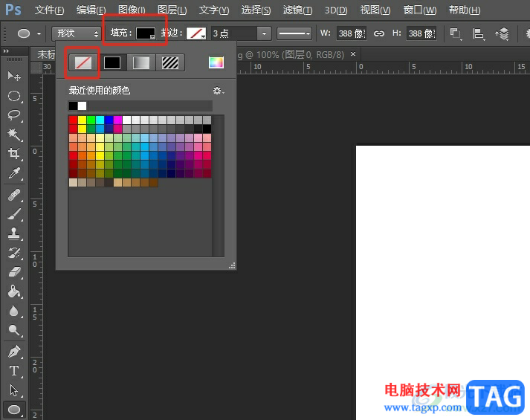Click the W width input field
The image size is (530, 420).
pyautogui.click(x=351, y=33)
